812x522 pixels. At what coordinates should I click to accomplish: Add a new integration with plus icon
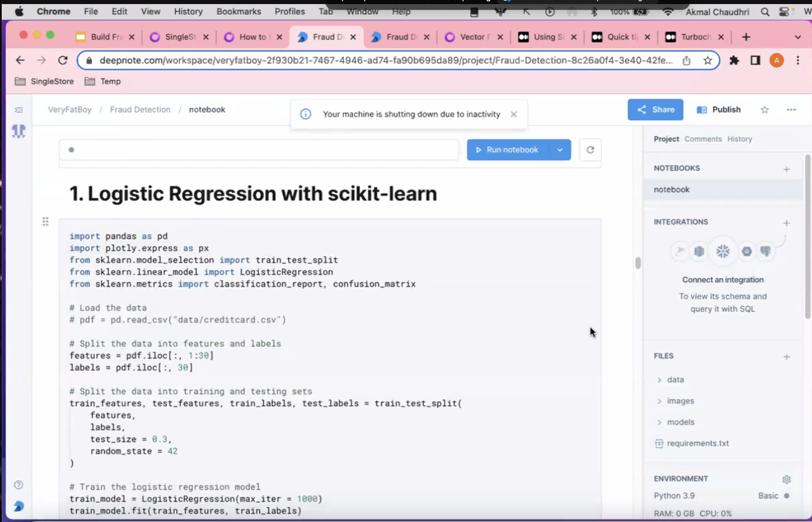(786, 223)
